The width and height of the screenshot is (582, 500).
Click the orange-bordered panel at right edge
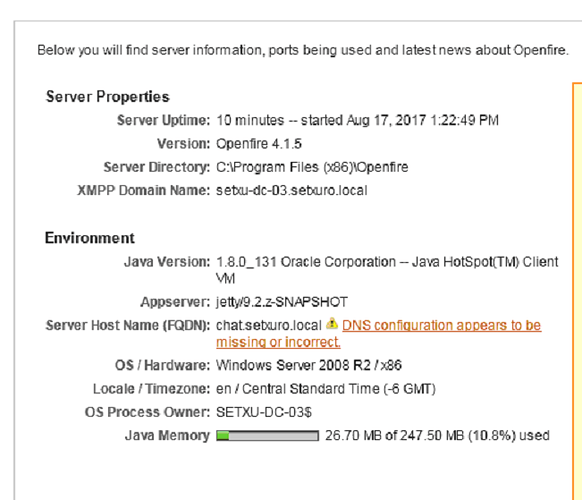[578, 291]
